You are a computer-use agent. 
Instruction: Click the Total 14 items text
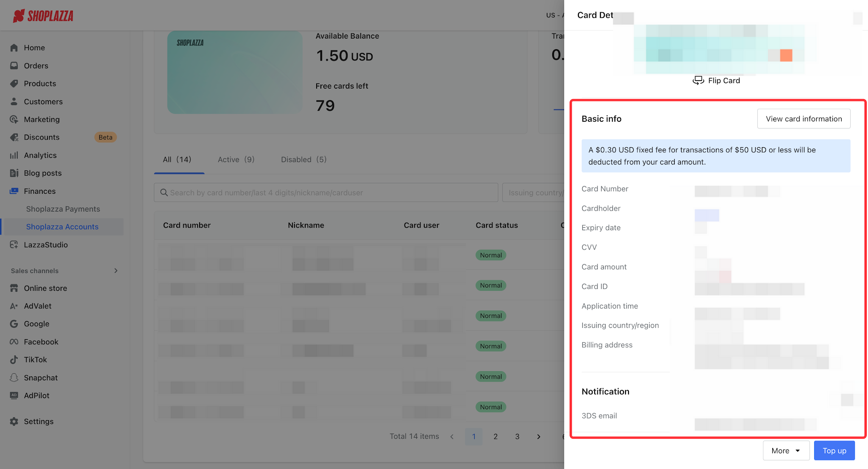coord(414,436)
